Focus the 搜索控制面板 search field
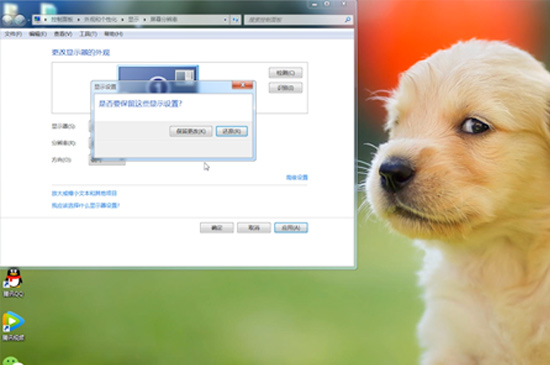The image size is (550, 365). tap(295, 20)
